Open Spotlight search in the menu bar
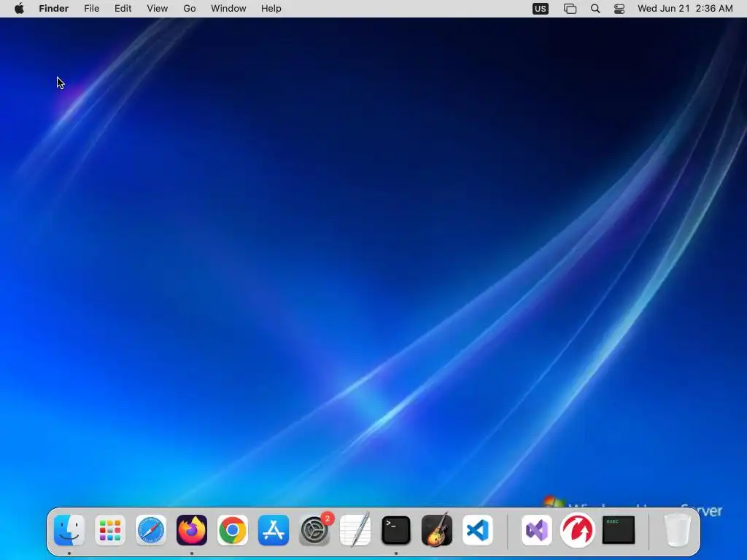This screenshot has width=747, height=560. click(595, 9)
